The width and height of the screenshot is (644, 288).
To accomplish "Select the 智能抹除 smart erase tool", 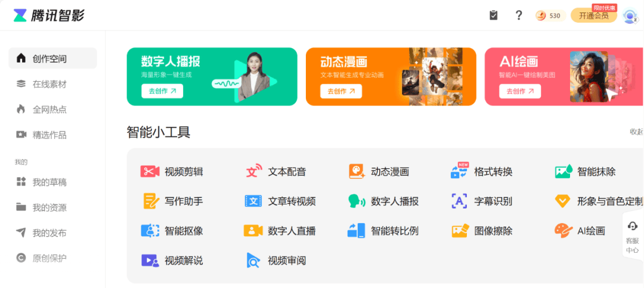I will point(585,172).
